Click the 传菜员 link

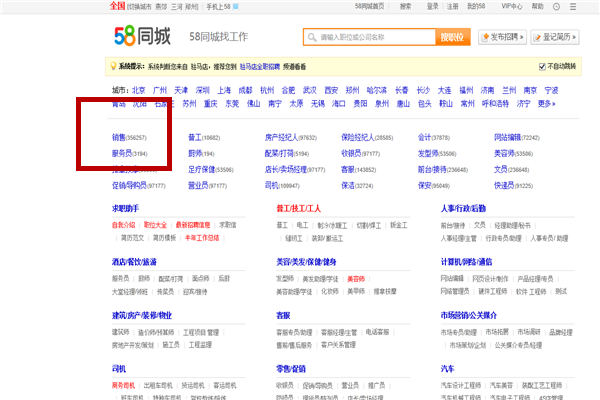(x=165, y=292)
